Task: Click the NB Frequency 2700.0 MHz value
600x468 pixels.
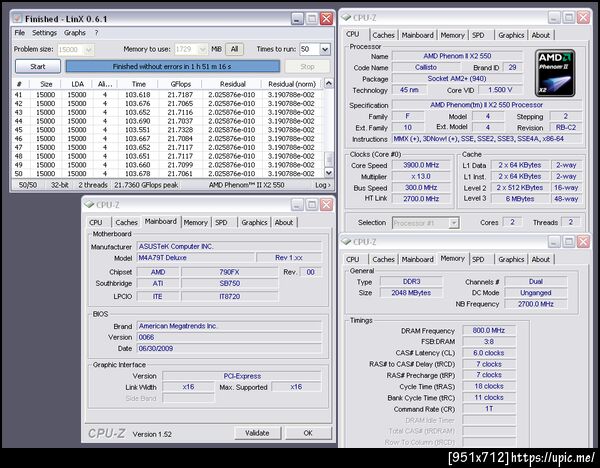Action: (x=536, y=304)
